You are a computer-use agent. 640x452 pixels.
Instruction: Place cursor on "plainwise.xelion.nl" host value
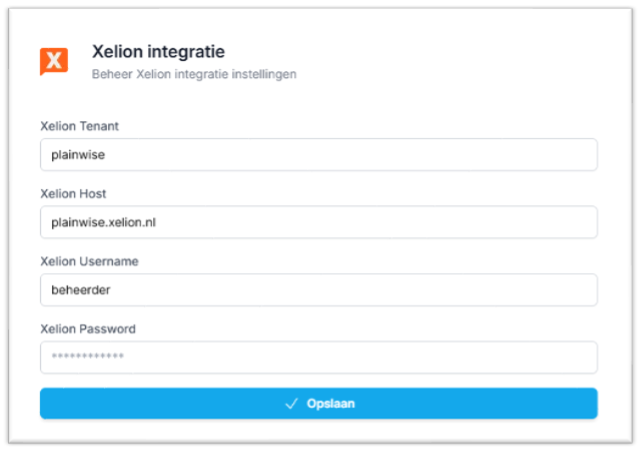(x=104, y=222)
